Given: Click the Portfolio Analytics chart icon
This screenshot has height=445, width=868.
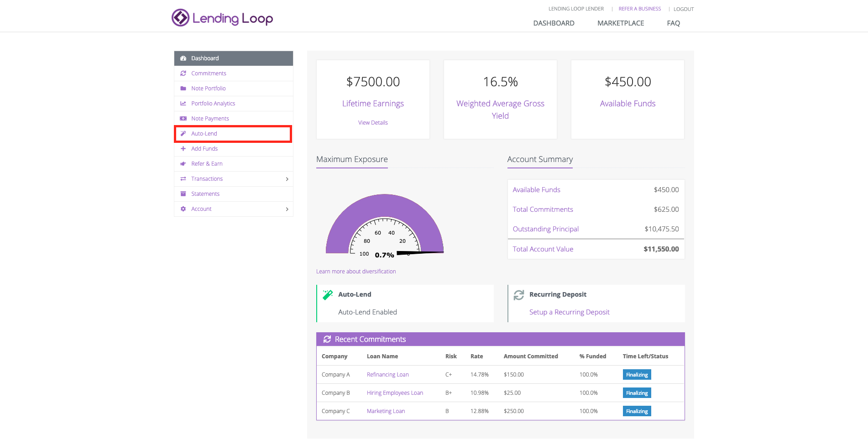Looking at the screenshot, I should [x=183, y=104].
